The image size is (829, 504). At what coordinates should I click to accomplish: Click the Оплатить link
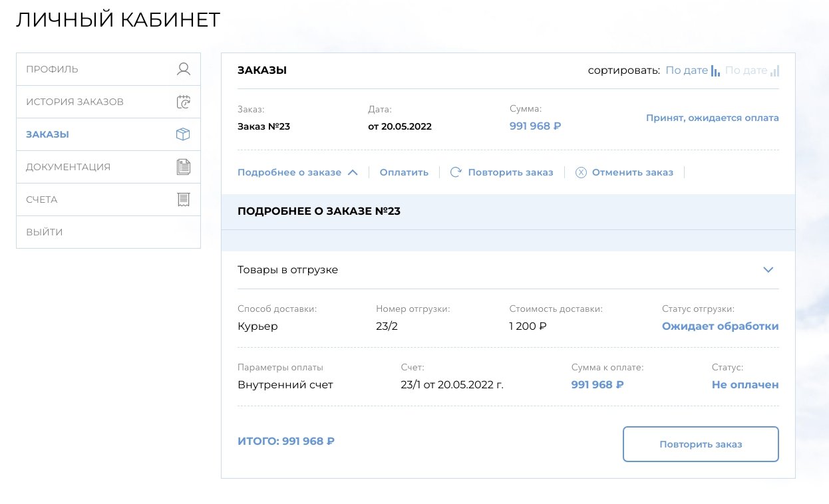[404, 172]
